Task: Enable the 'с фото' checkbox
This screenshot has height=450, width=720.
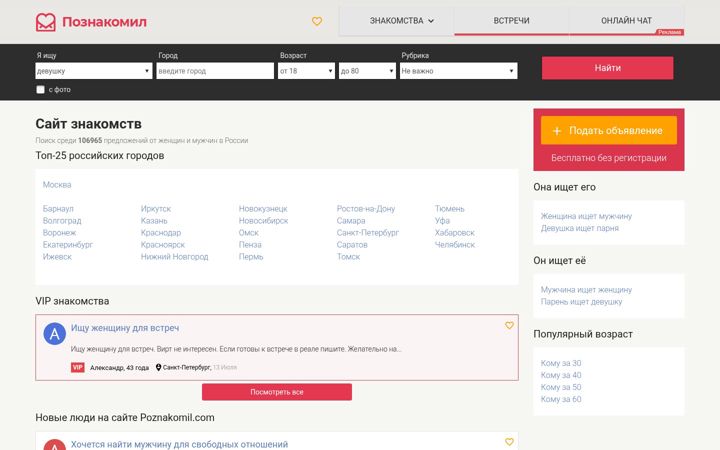Action: tap(40, 90)
